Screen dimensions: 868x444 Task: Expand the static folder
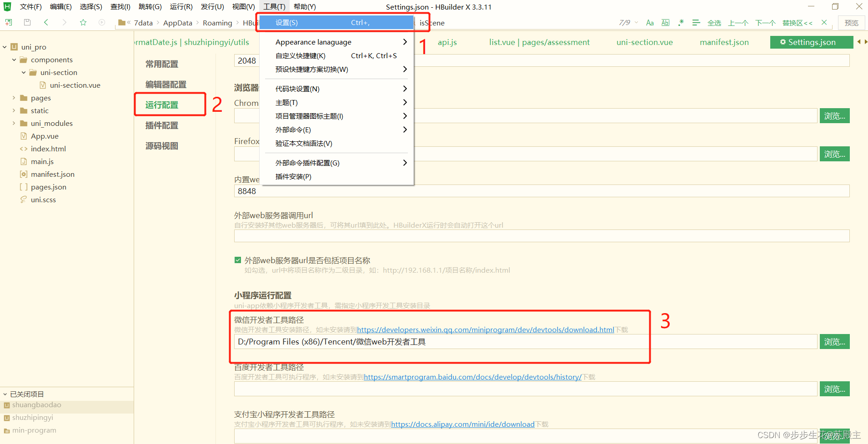click(14, 110)
